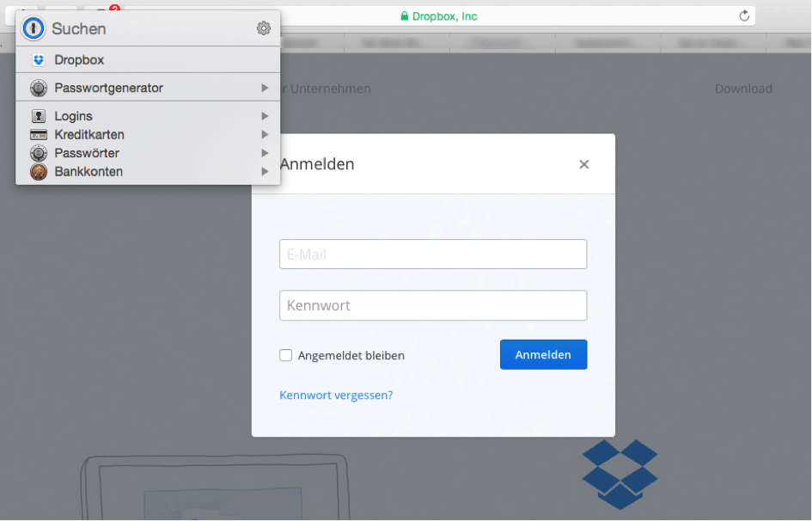
Task: Open the Bankkonten category
Action: click(x=148, y=171)
